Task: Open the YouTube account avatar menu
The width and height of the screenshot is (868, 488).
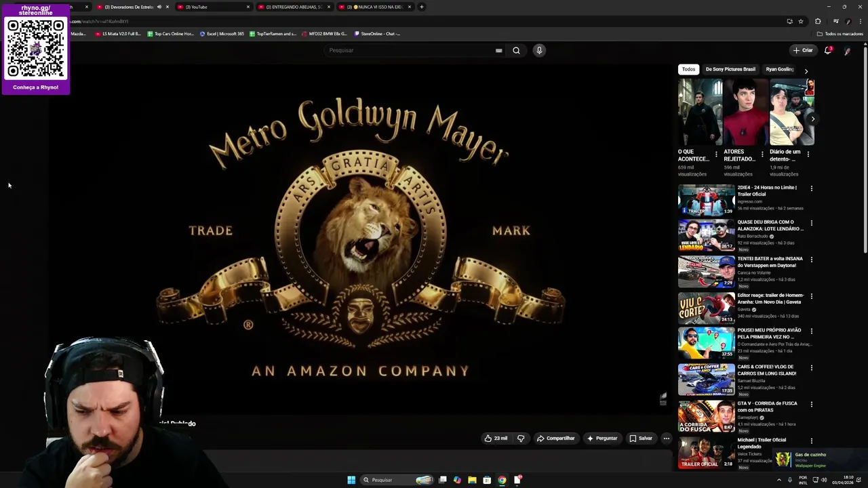Action: tap(847, 50)
